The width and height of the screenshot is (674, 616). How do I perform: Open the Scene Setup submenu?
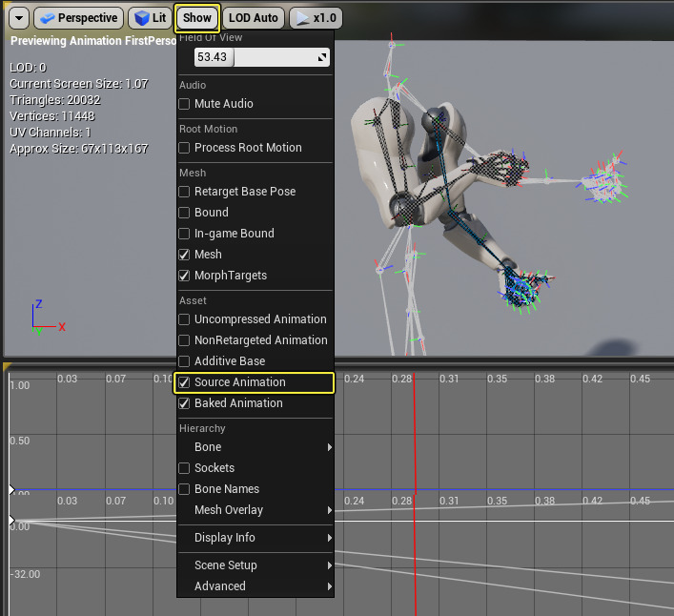tap(255, 565)
